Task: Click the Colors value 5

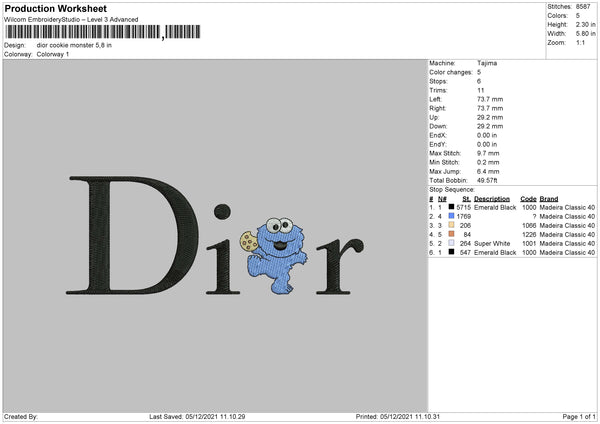Action: 578,16
